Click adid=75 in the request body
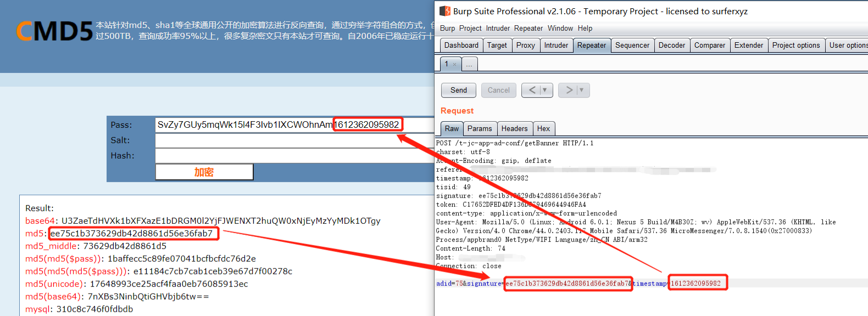 [449, 284]
